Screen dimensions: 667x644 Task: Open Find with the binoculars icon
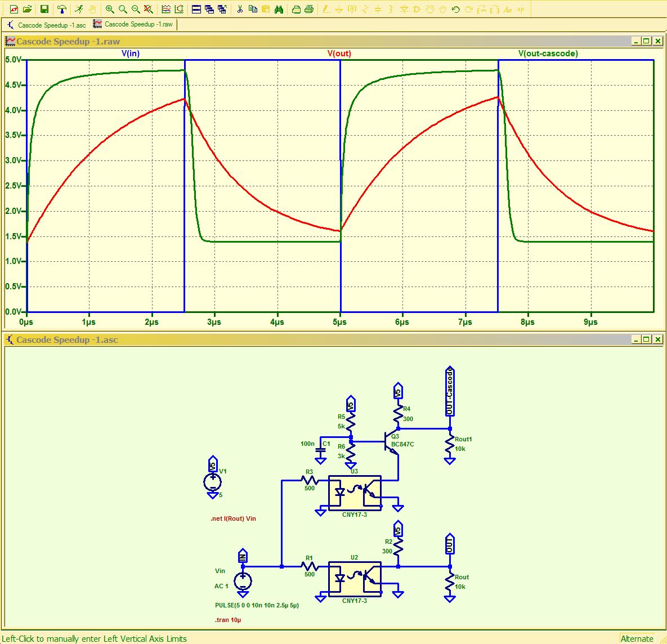[279, 9]
